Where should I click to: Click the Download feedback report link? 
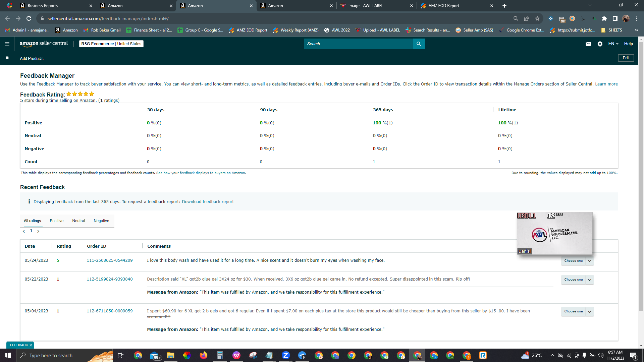[x=208, y=202]
